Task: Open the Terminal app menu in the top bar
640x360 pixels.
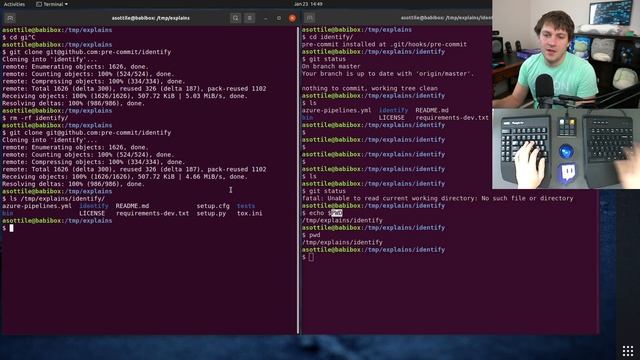Action: (x=52, y=4)
